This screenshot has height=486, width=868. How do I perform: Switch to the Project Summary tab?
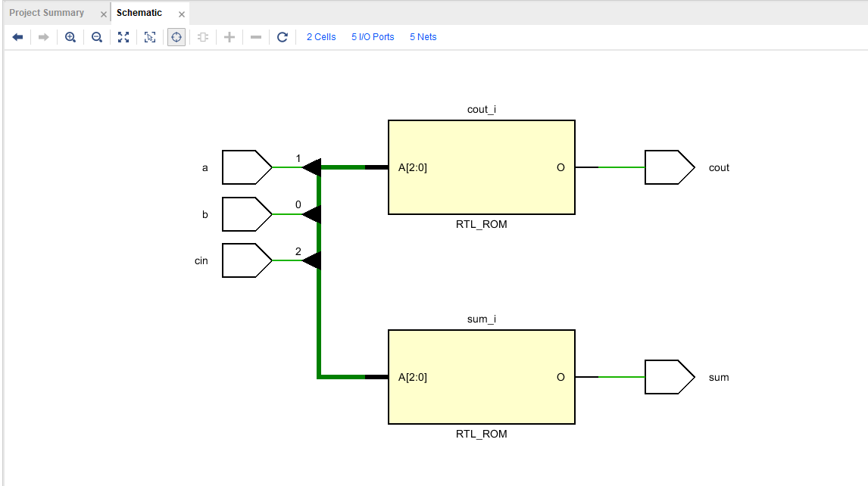click(46, 13)
